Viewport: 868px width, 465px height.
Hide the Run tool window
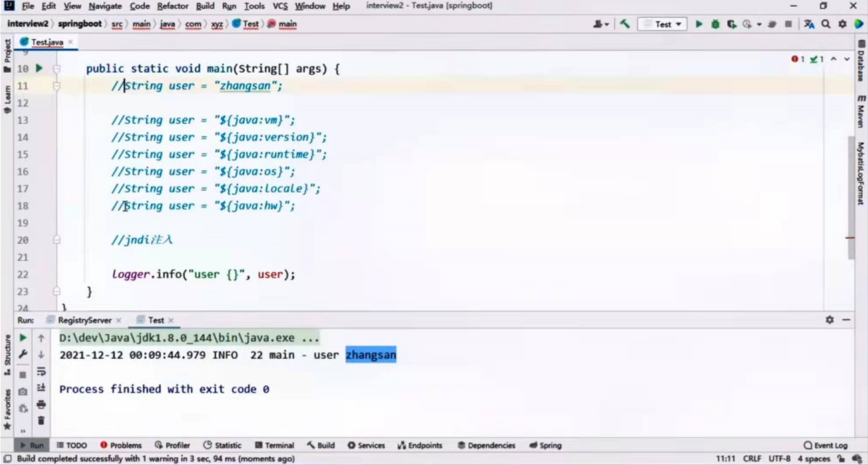[847, 320]
